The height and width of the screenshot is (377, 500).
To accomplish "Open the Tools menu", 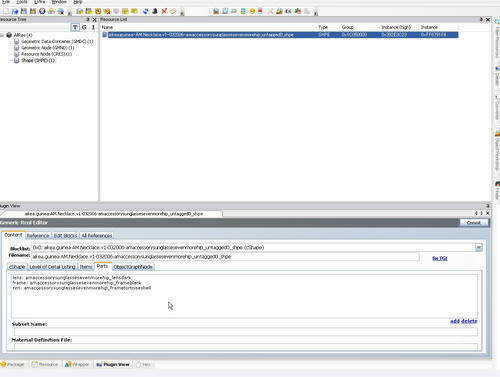I will [22, 2].
